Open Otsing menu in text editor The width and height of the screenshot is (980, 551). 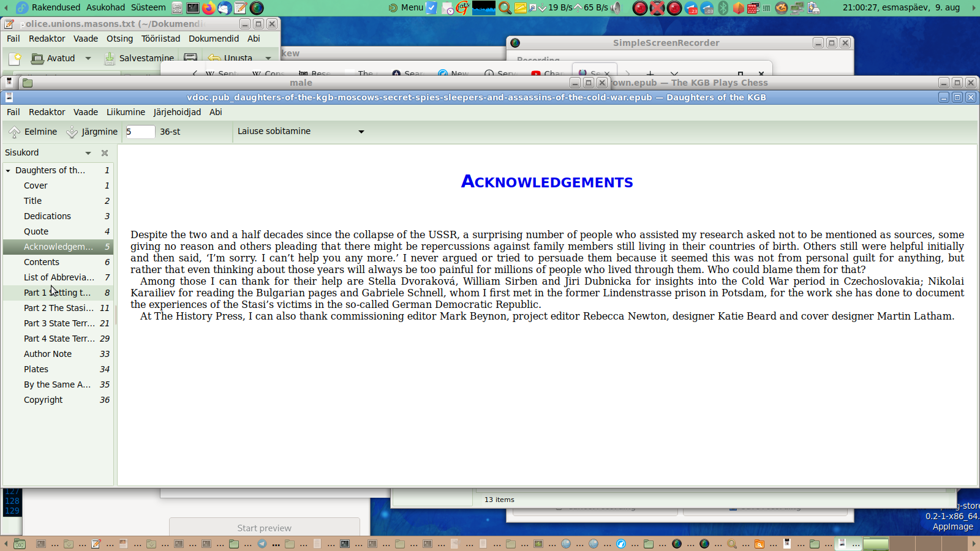(119, 39)
